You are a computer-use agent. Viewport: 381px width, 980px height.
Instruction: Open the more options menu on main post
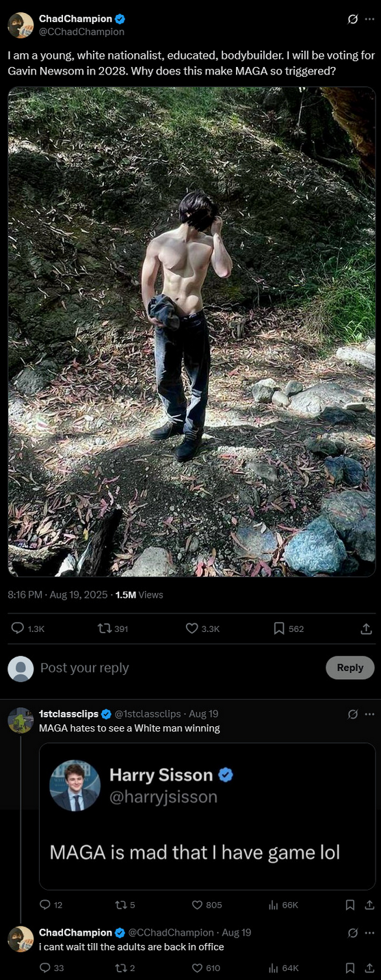[x=369, y=19]
